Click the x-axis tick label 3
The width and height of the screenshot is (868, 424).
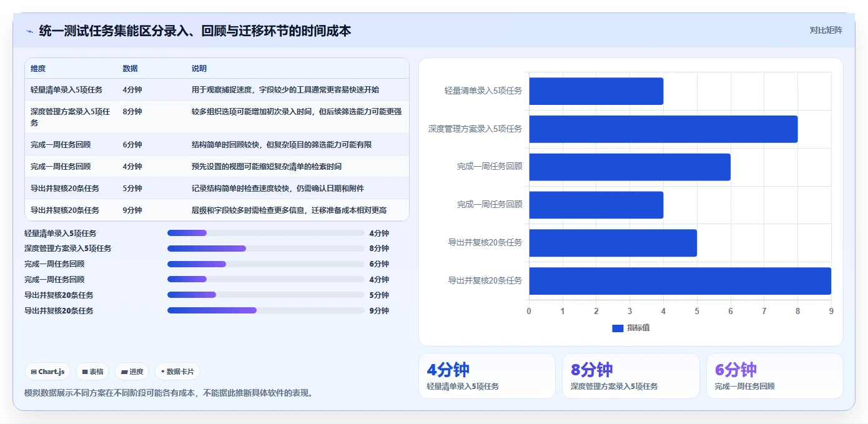pyautogui.click(x=629, y=311)
